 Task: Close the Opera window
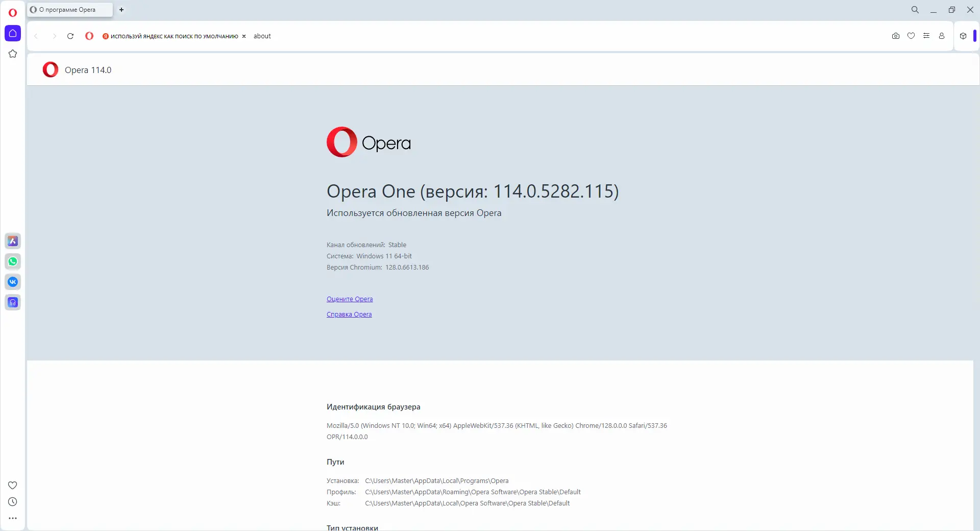[x=970, y=10]
